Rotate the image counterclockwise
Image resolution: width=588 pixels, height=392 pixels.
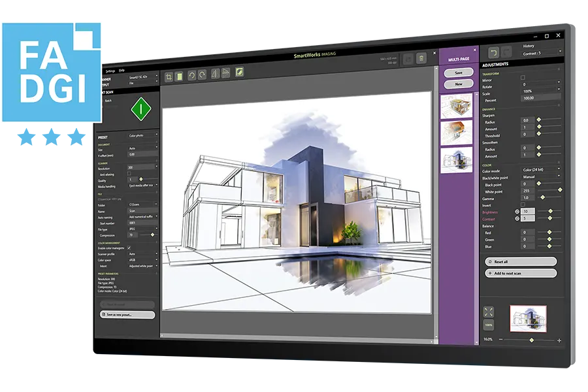[191, 75]
